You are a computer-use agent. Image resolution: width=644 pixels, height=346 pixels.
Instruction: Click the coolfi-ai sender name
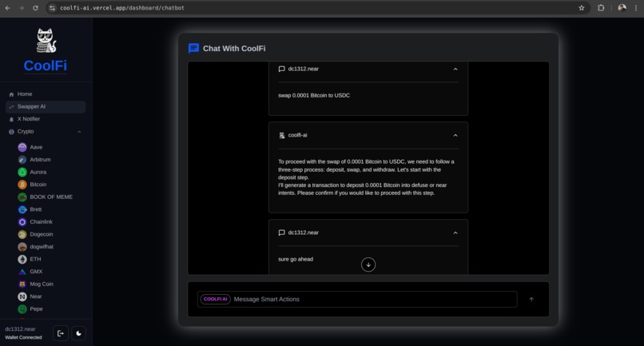pyautogui.click(x=297, y=135)
